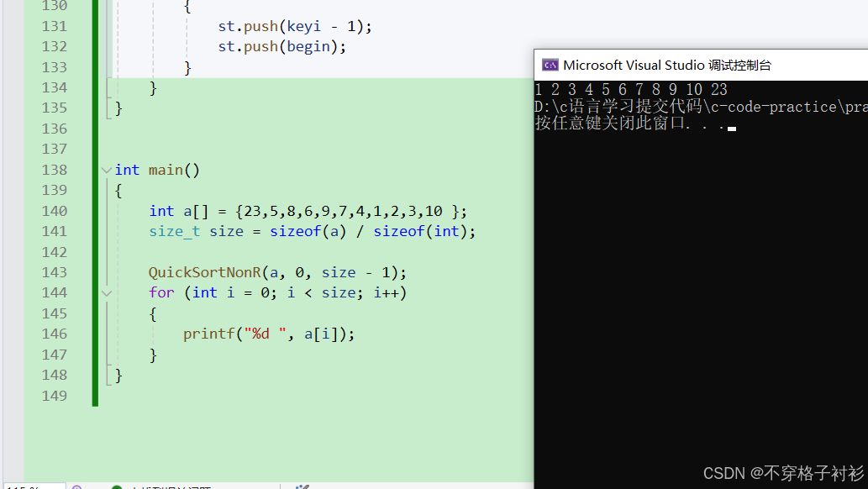Select the Microsoft Visual Studio 调试控制台 title
868x489 pixels.
pos(666,66)
